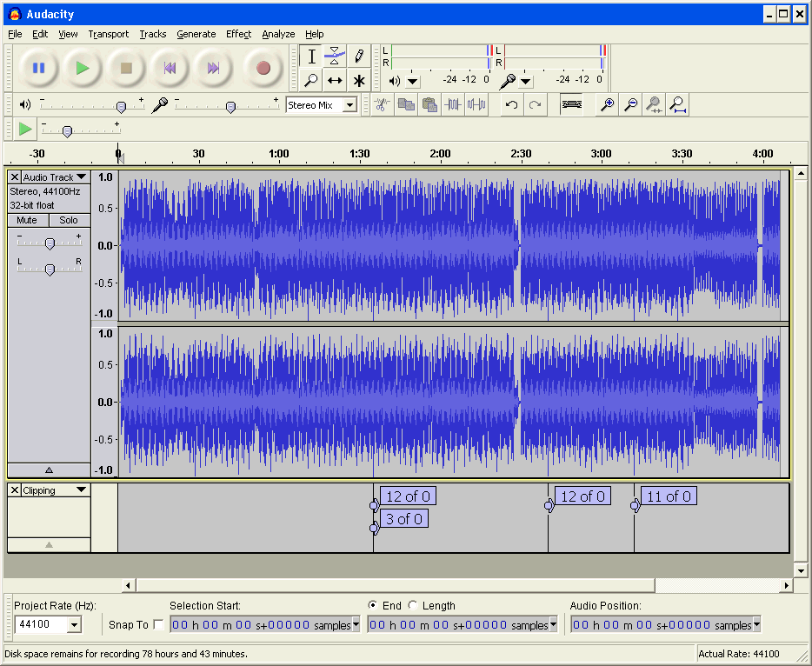Click the Paste toolbar icon
The height and width of the screenshot is (666, 812).
pyautogui.click(x=429, y=105)
